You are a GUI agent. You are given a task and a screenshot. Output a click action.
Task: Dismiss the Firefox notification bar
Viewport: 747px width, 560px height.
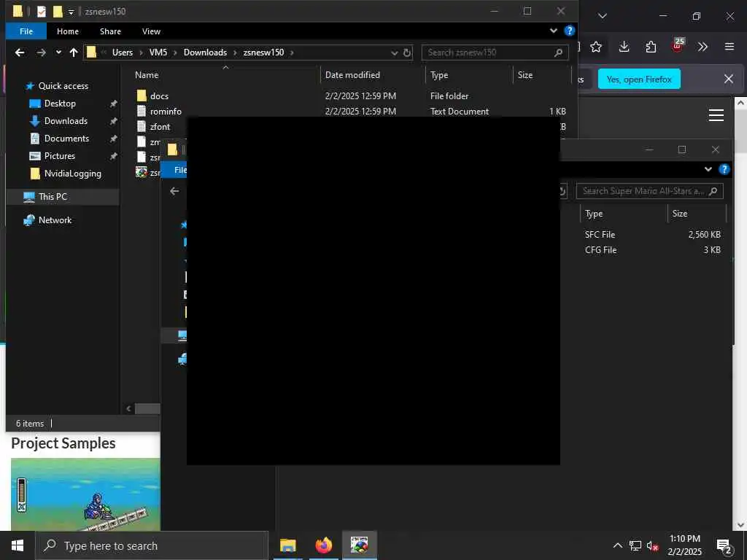pos(729,79)
